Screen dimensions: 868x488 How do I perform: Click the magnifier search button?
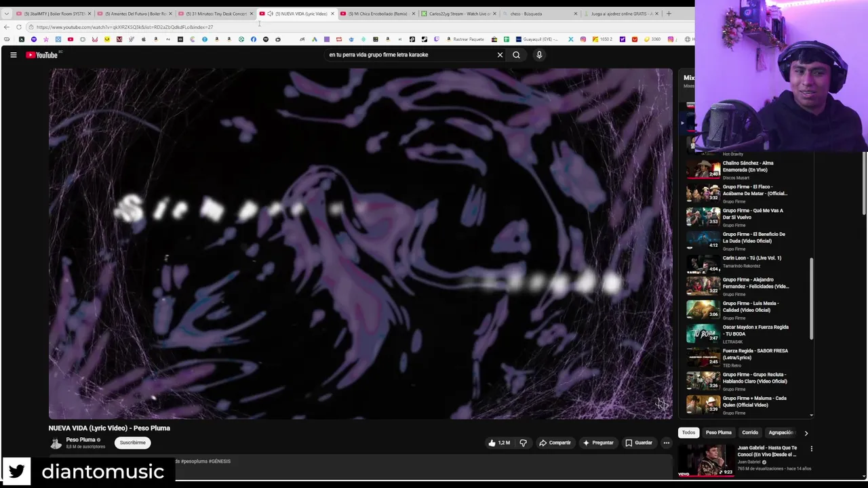tap(516, 55)
